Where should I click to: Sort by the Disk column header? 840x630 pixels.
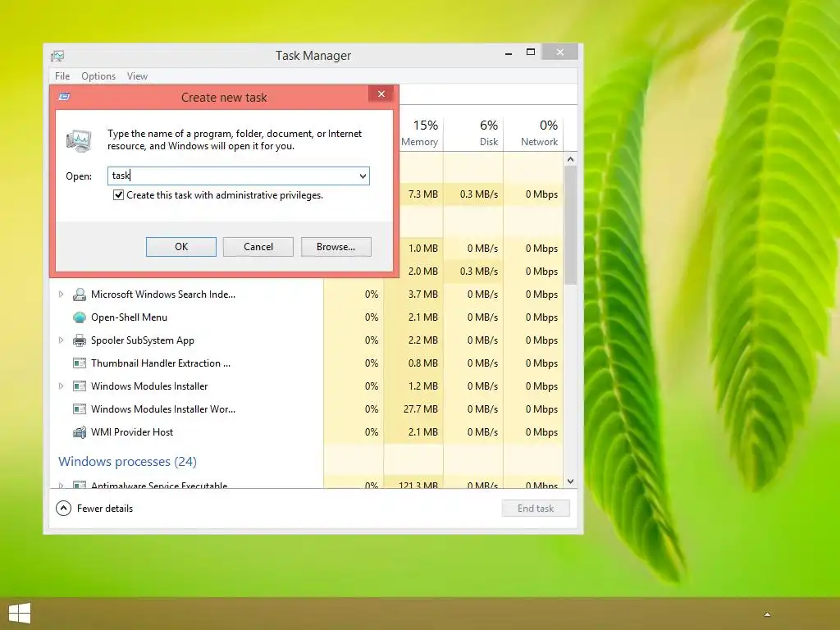tap(473, 133)
